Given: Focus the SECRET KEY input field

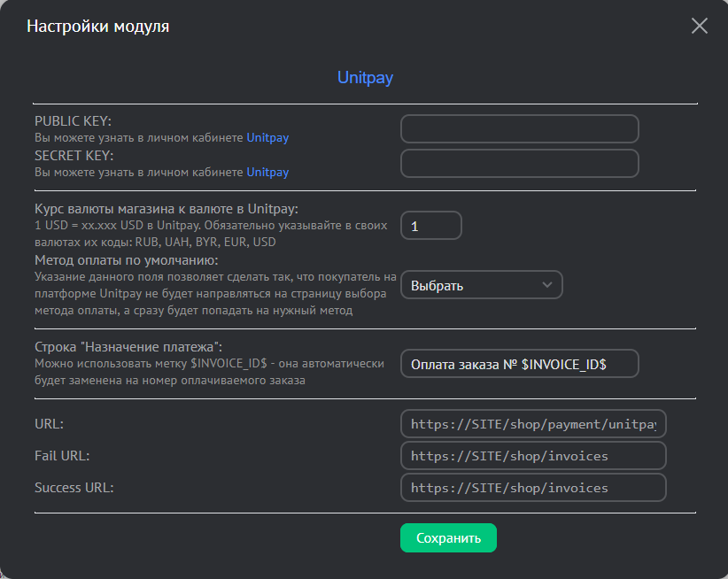Looking at the screenshot, I should (519, 163).
